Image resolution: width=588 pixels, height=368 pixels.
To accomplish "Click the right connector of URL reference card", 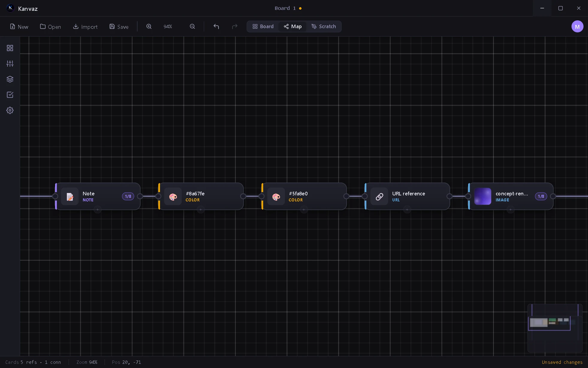I will point(450,196).
